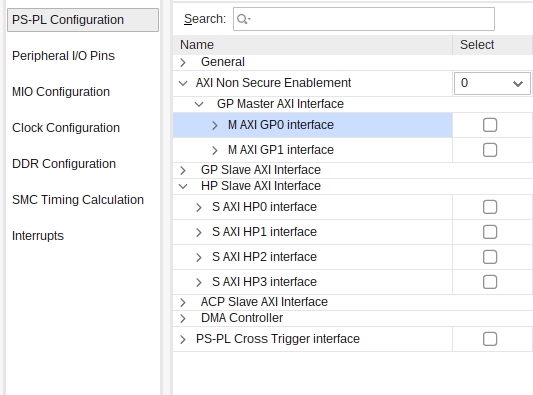
Task: Select the M AXI GP0 interface text
Action: (x=281, y=125)
